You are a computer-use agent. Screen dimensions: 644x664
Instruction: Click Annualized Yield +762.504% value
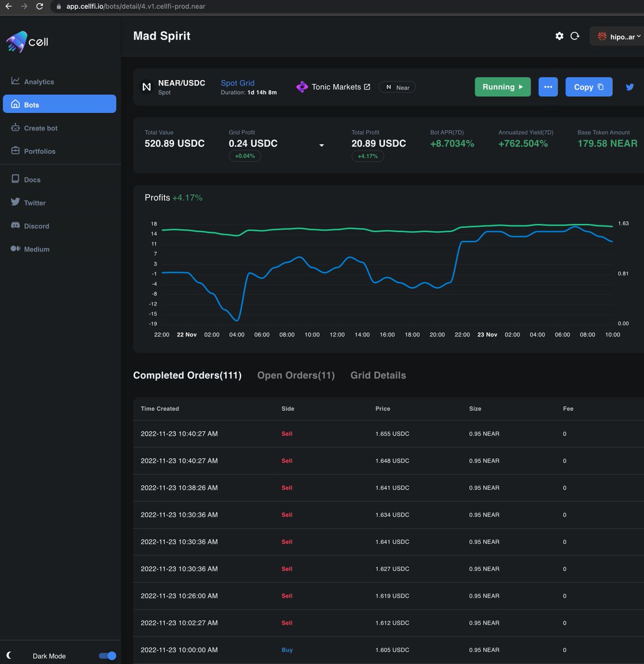click(x=523, y=143)
